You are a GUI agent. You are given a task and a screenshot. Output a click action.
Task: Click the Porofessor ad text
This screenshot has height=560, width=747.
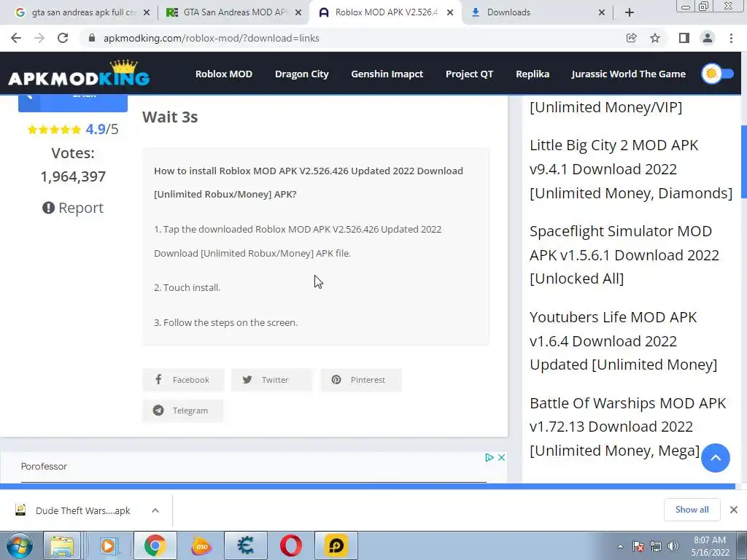tap(44, 466)
